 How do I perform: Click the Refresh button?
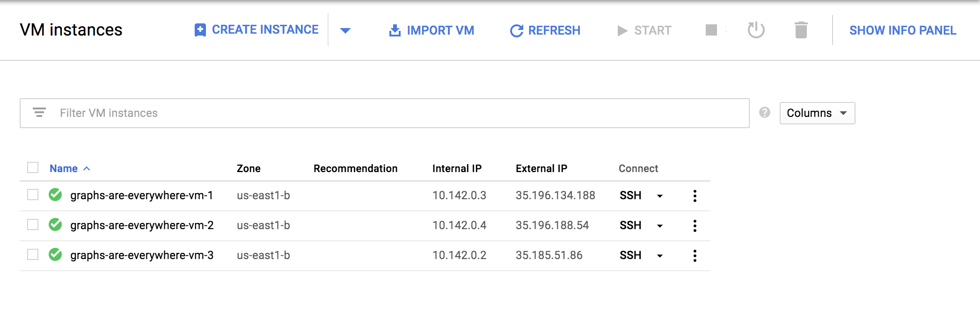point(545,30)
